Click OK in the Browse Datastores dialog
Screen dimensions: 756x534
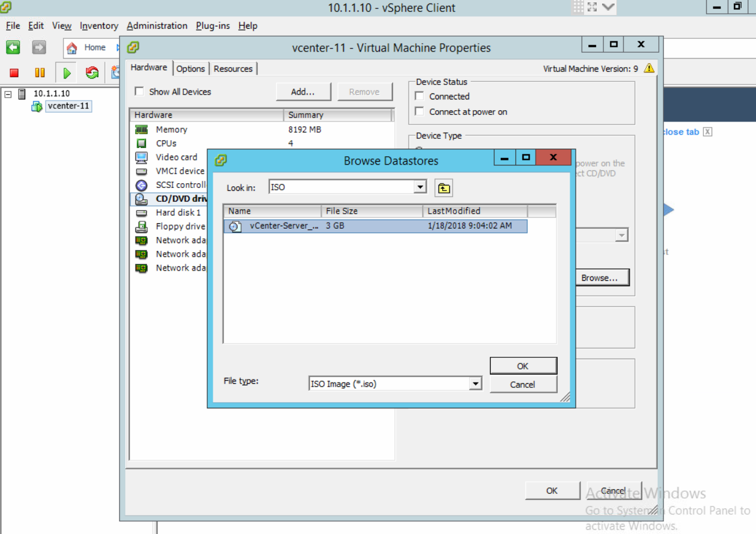click(x=523, y=366)
